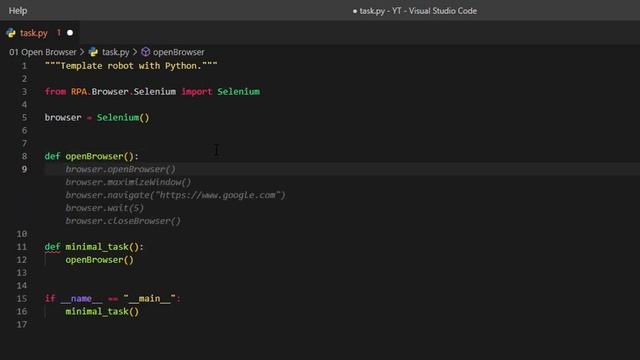
Task: Click 'def openBrowser():' definition
Action: [91, 156]
